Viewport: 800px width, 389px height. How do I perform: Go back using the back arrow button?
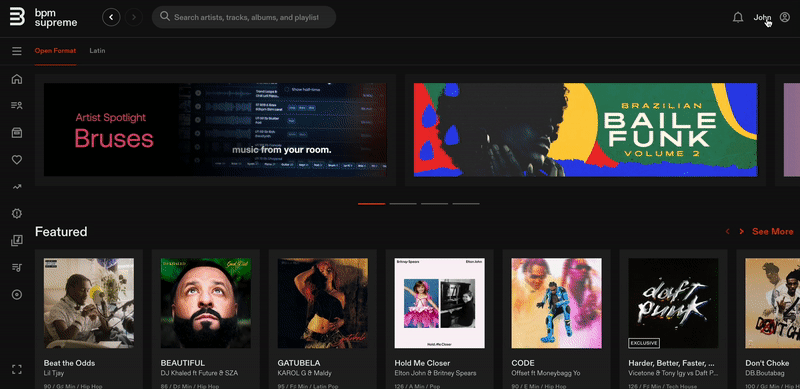tap(111, 17)
